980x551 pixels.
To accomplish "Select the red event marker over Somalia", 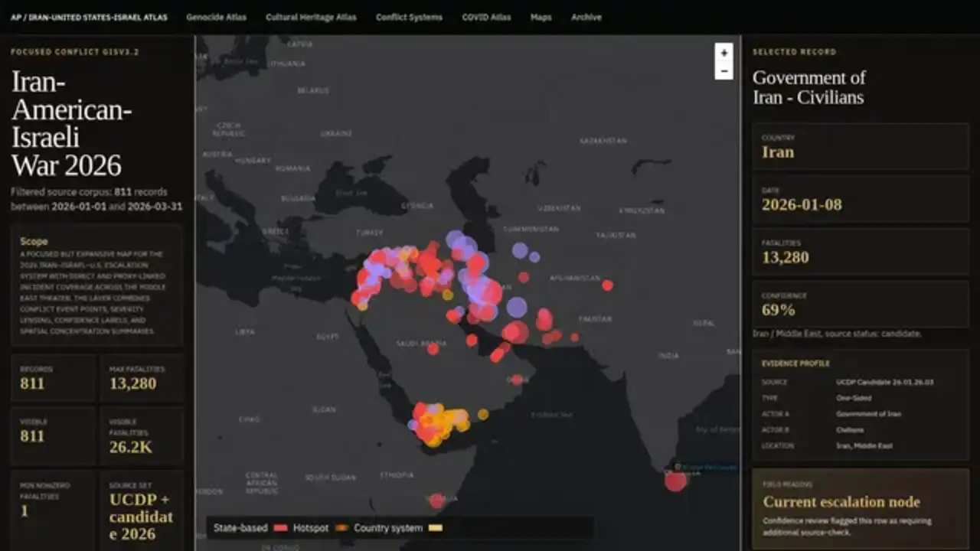I will click(436, 500).
